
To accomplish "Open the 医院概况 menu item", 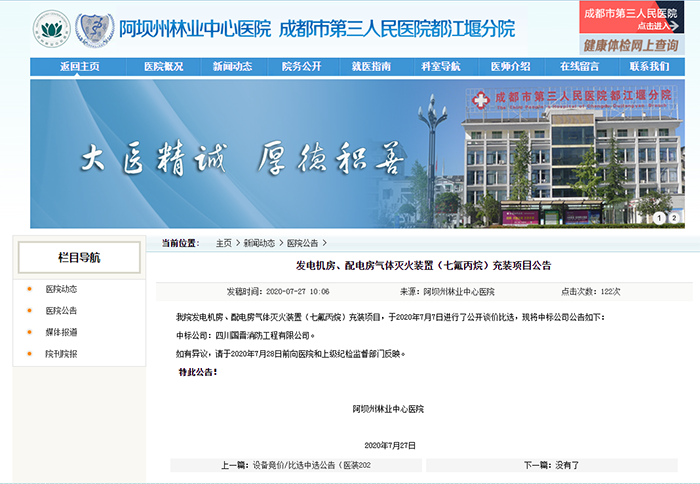I will click(x=163, y=67).
